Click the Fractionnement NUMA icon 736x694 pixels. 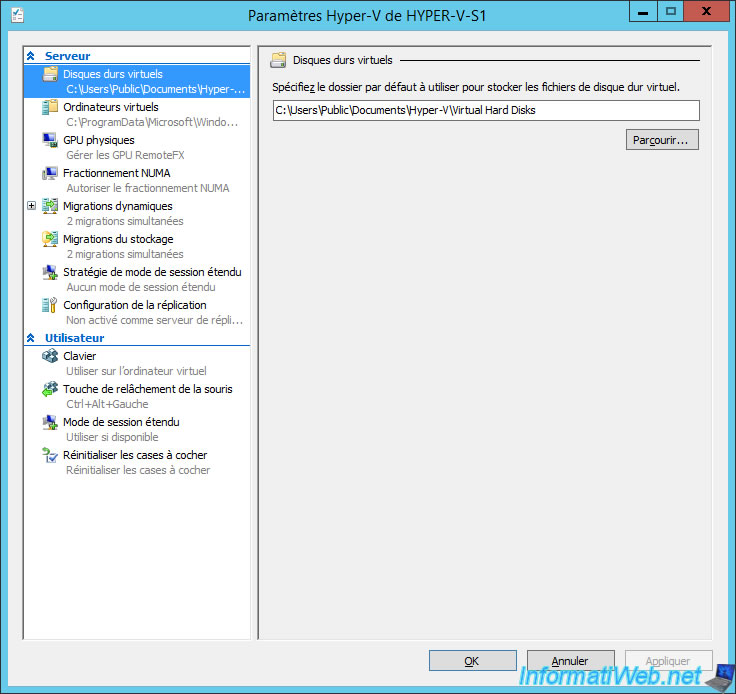click(x=50, y=173)
